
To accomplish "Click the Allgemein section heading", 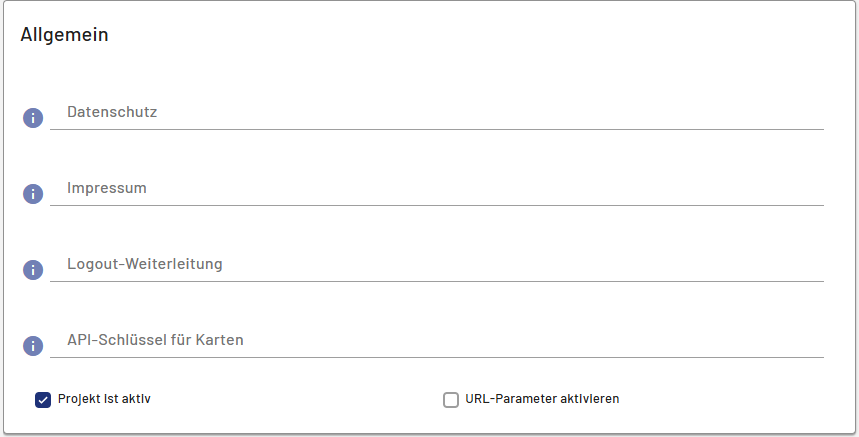I will point(64,35).
